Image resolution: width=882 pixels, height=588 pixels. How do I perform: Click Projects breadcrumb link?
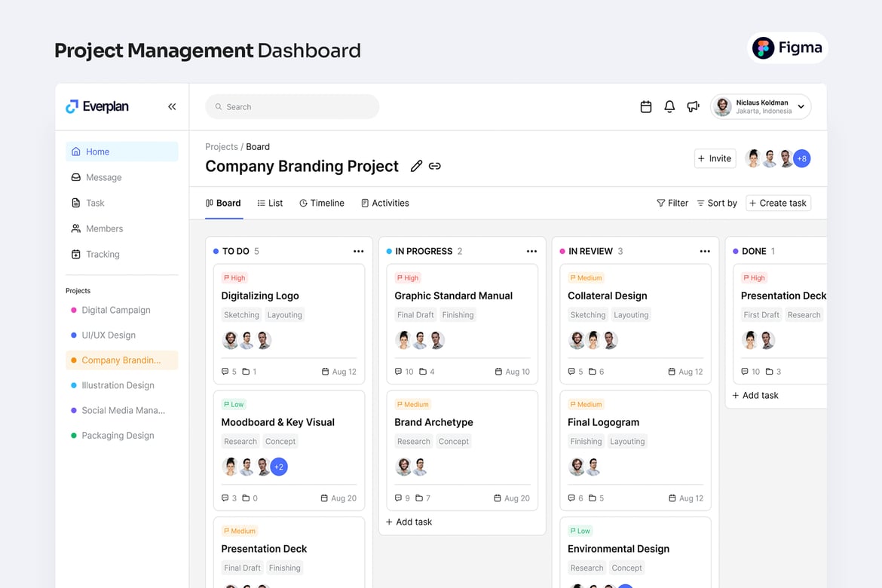(222, 147)
